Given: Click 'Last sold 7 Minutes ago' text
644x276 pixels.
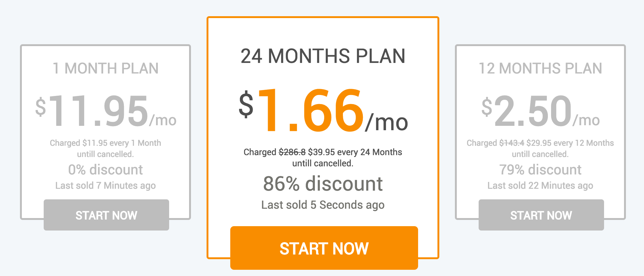Looking at the screenshot, I should (x=105, y=186).
